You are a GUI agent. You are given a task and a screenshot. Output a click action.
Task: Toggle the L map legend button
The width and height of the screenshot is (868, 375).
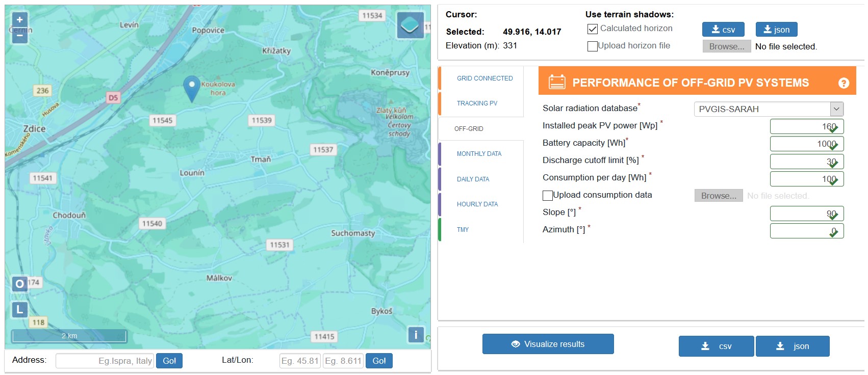point(19,309)
